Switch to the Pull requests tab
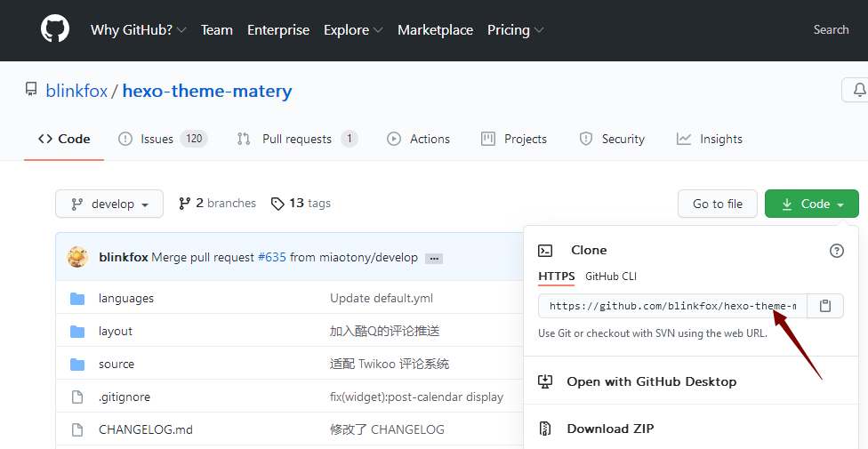Viewport: 868px width, 449px height. tap(297, 139)
